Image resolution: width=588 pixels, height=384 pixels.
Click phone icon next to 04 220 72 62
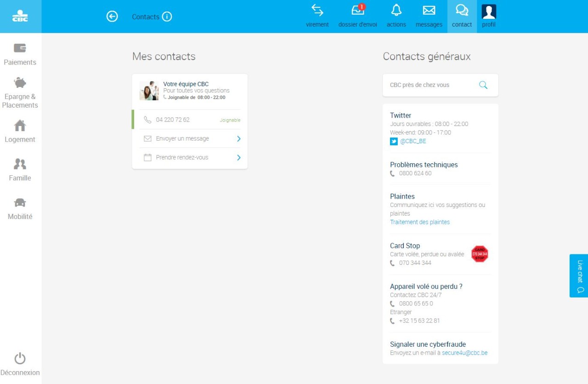[x=147, y=120]
